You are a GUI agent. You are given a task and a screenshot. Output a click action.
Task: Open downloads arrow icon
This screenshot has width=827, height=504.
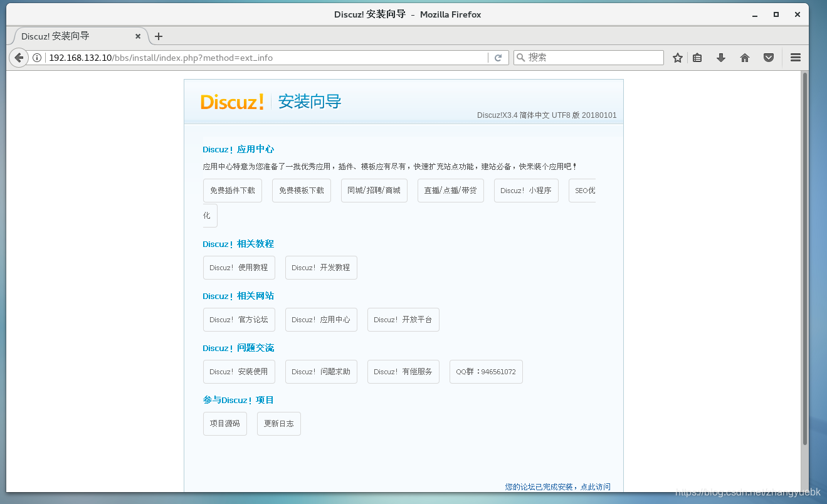pyautogui.click(x=721, y=58)
